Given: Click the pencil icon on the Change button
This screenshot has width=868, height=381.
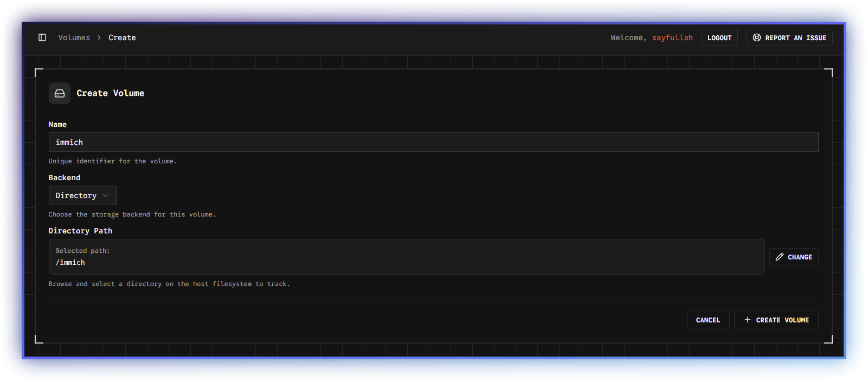Looking at the screenshot, I should pos(780,257).
